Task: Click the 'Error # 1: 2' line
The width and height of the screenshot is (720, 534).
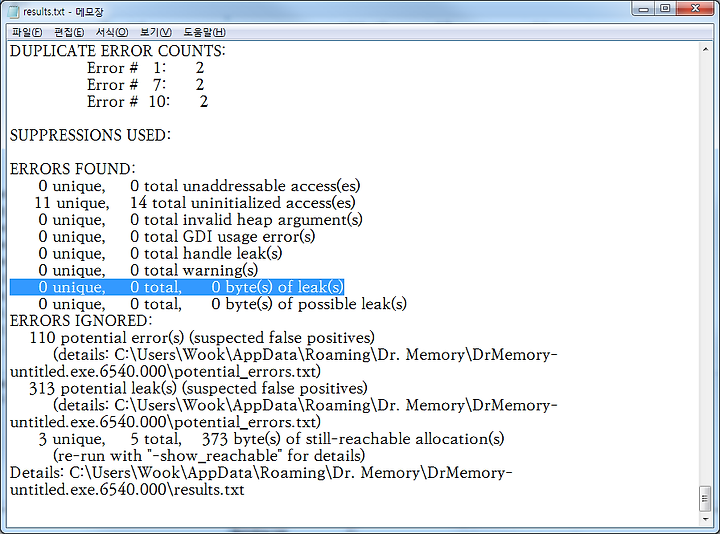Action: [146, 68]
